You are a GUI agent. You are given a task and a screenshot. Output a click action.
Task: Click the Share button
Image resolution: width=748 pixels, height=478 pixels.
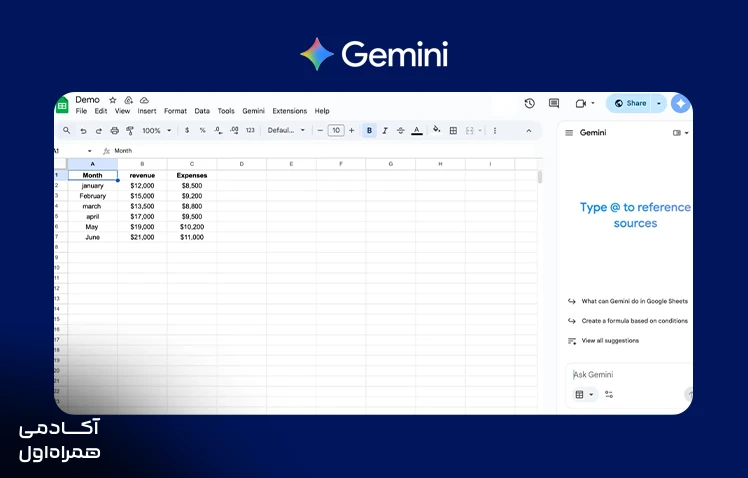[x=630, y=104]
